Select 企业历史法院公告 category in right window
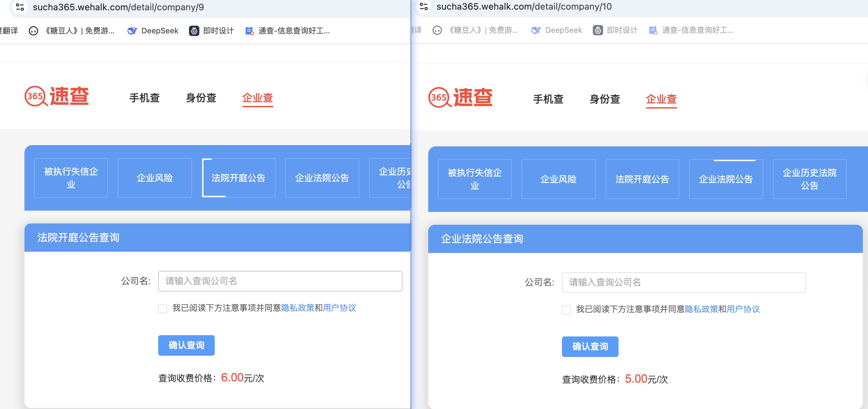The image size is (868, 409). tap(809, 179)
